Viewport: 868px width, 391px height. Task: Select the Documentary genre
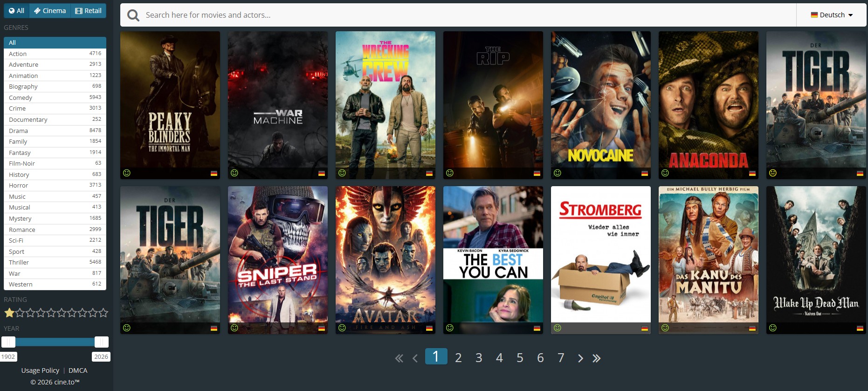tap(55, 119)
